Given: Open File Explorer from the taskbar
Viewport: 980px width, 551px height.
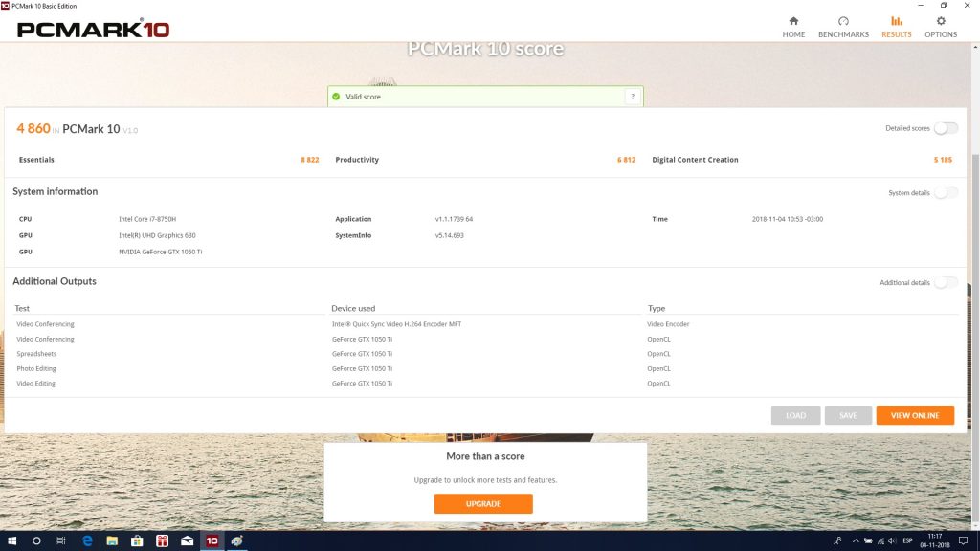Looking at the screenshot, I should click(x=112, y=540).
